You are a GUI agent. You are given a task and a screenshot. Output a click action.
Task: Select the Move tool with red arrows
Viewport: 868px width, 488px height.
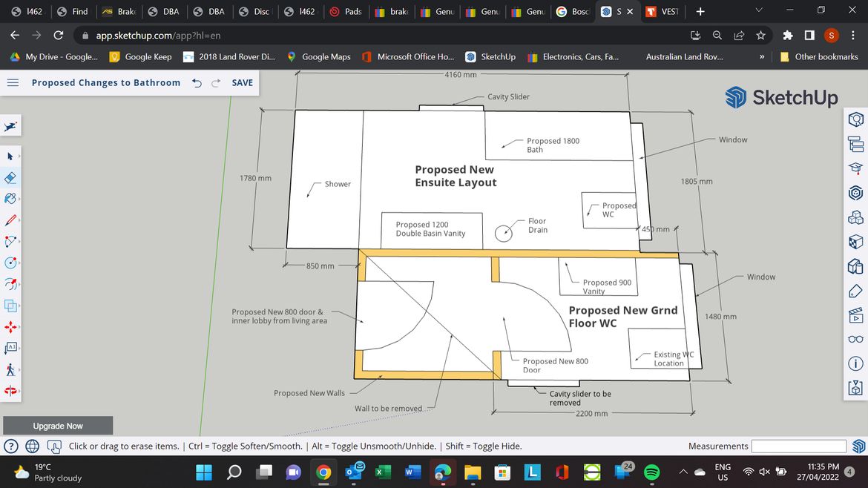(10, 326)
